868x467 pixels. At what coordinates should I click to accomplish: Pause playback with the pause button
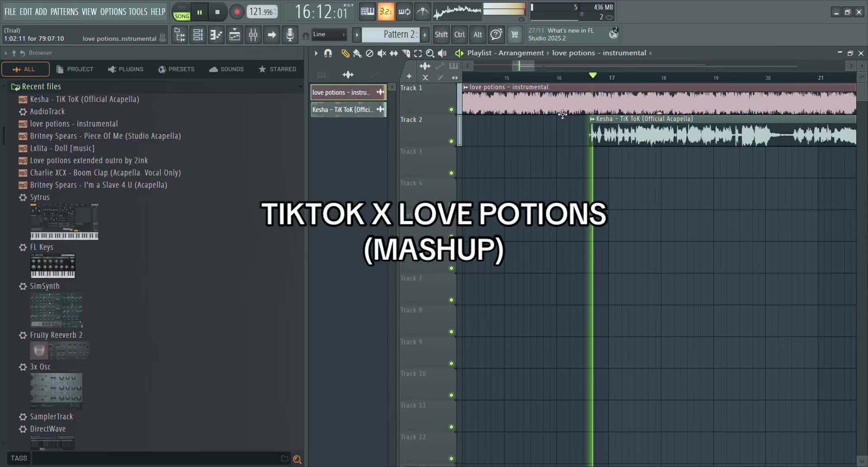click(x=199, y=12)
